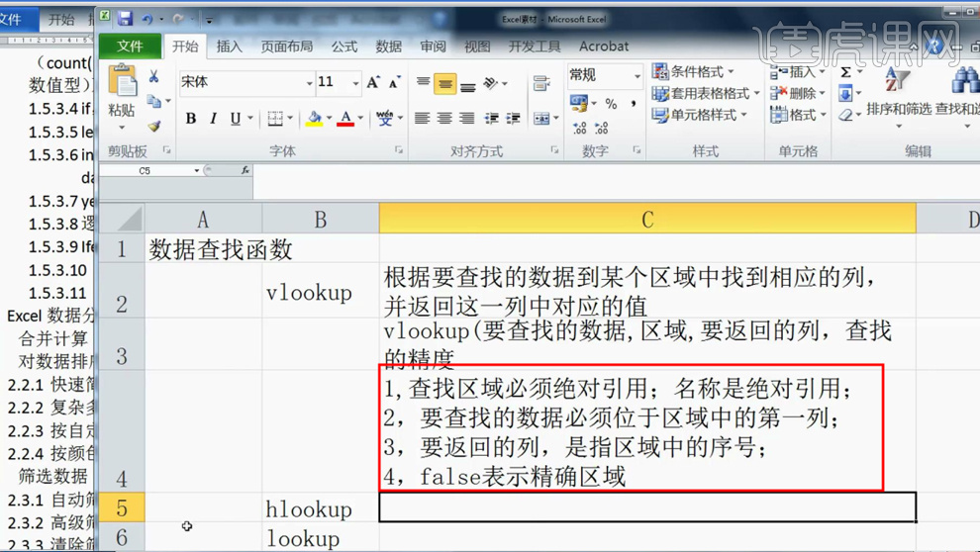Select the hlookup cell B5
This screenshot has width=980, height=552.
point(321,508)
